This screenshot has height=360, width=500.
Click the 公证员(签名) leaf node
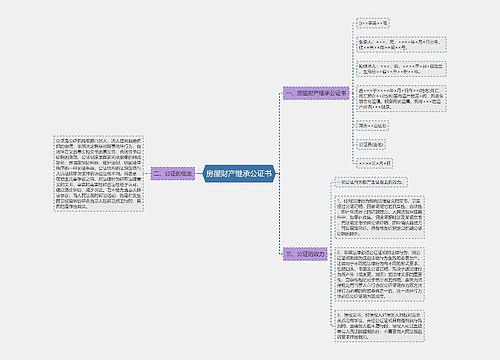(371, 145)
